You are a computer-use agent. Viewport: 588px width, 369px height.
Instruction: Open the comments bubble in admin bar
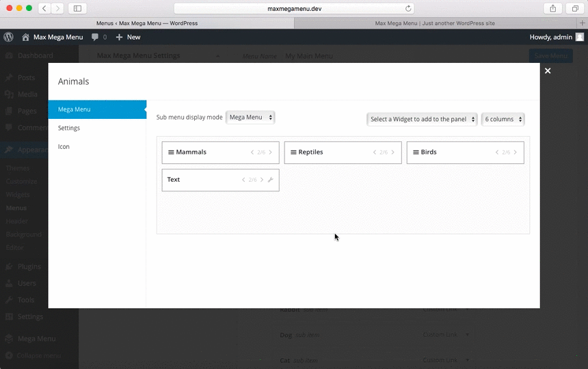95,37
